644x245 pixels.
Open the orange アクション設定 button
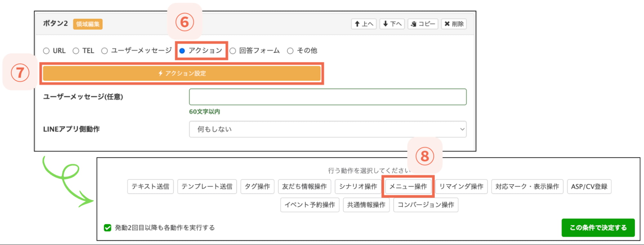(182, 73)
